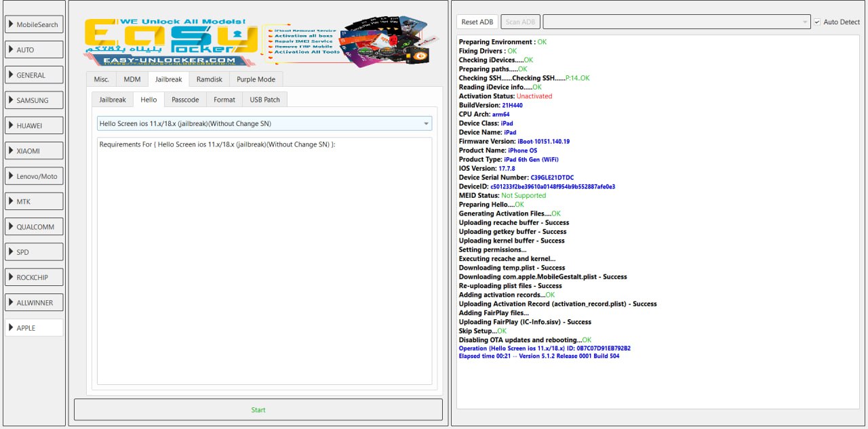This screenshot has height=429, width=868.
Task: Expand the MobileSearch sidebar section
Action: point(34,24)
